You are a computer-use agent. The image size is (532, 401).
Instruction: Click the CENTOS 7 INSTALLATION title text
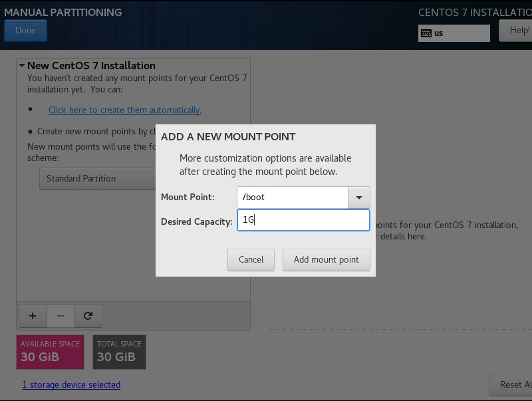[x=475, y=13]
